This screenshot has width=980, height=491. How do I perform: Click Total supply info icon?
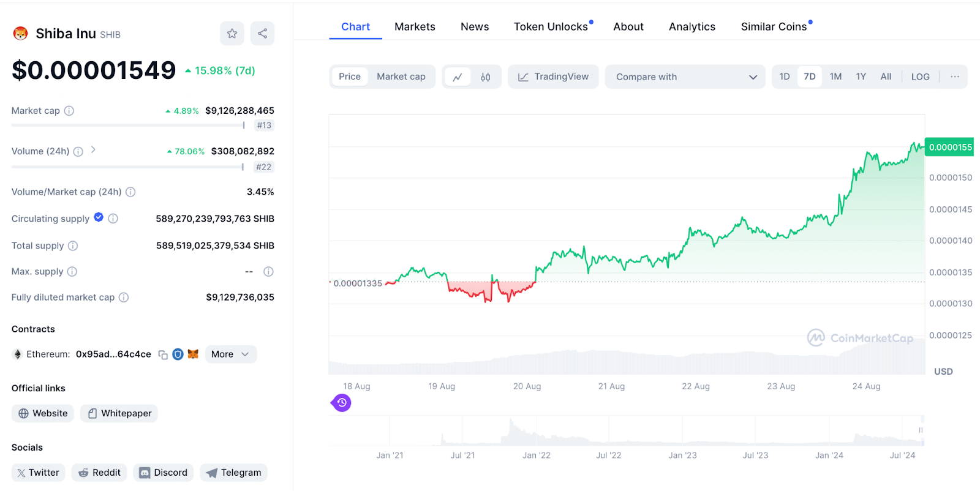click(x=73, y=246)
